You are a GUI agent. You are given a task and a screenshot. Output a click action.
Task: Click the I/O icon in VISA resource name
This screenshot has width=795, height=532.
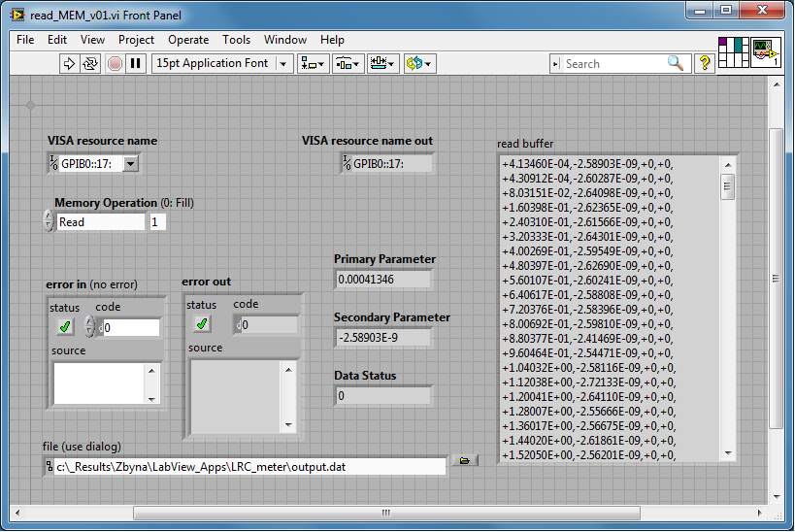(53, 163)
